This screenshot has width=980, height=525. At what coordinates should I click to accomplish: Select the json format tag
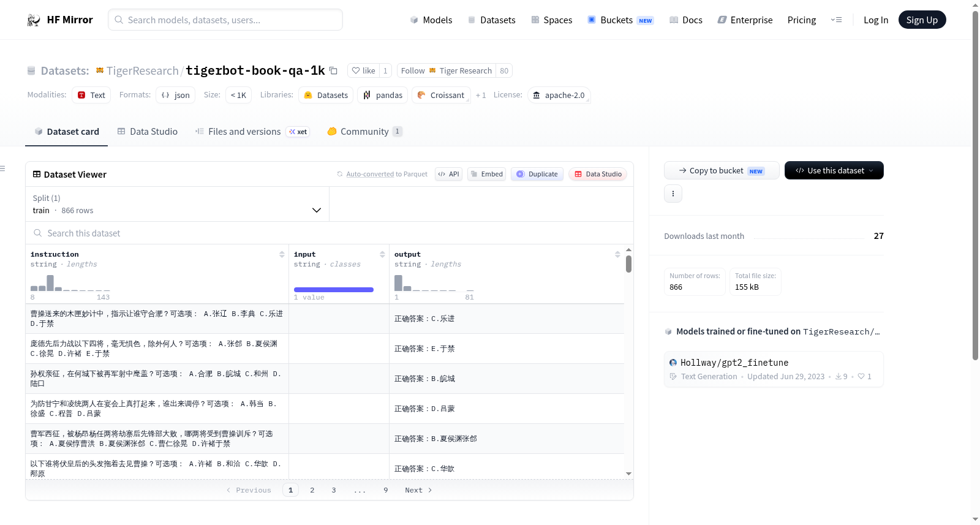[176, 95]
